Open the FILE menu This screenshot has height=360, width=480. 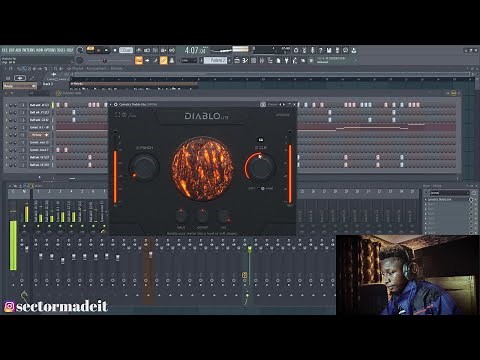5,50
